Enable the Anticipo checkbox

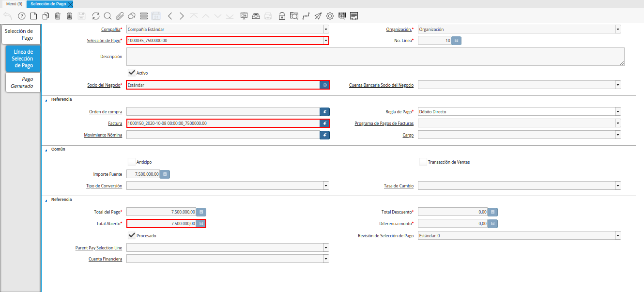click(132, 162)
